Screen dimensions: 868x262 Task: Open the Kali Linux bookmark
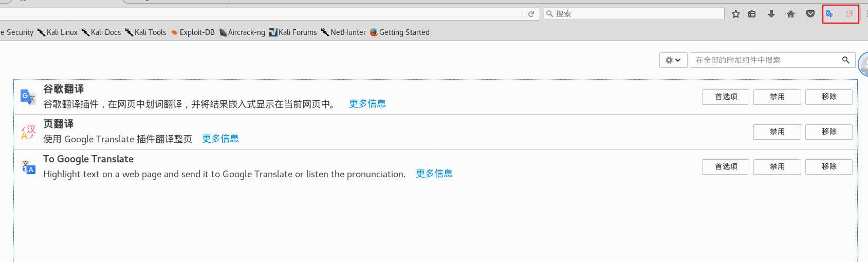57,32
